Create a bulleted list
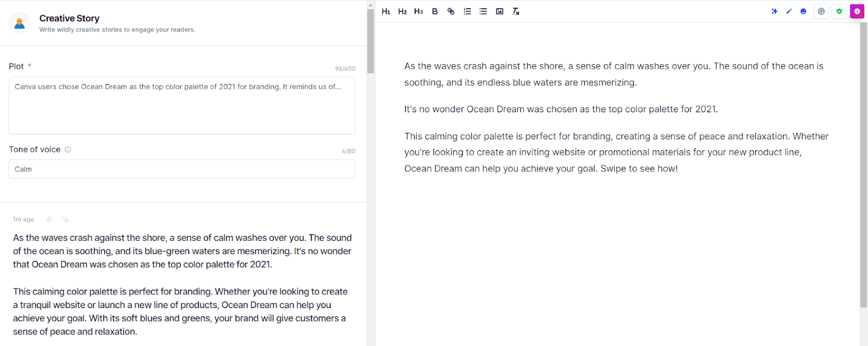The width and height of the screenshot is (868, 346). click(483, 11)
